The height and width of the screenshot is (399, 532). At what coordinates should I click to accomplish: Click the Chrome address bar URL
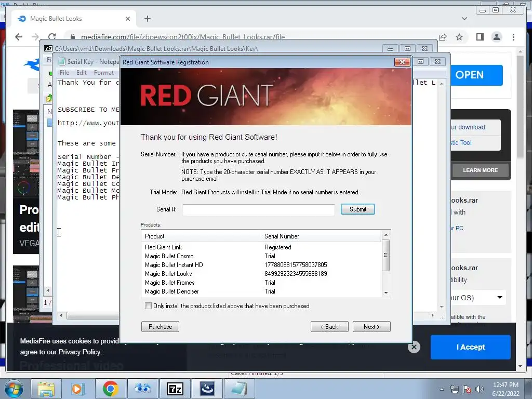[x=183, y=37]
